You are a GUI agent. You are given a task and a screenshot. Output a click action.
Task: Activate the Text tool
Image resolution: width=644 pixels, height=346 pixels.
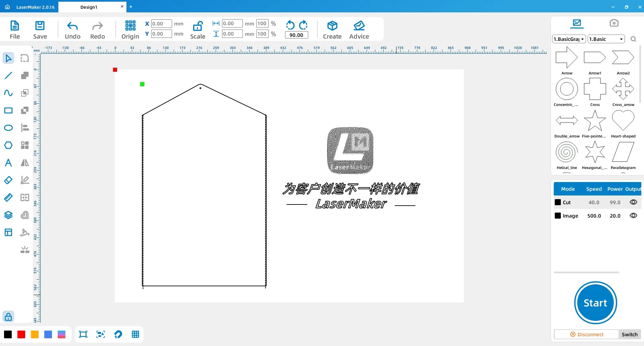pos(8,163)
